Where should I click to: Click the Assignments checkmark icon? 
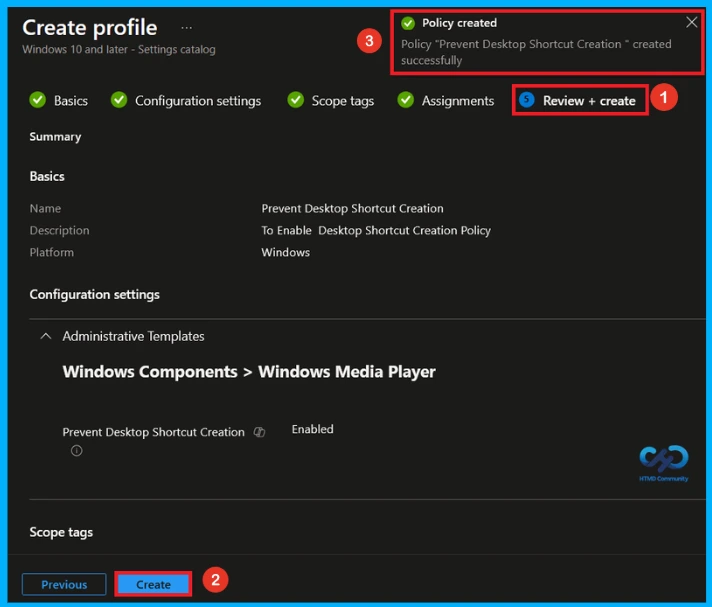pyautogui.click(x=405, y=100)
